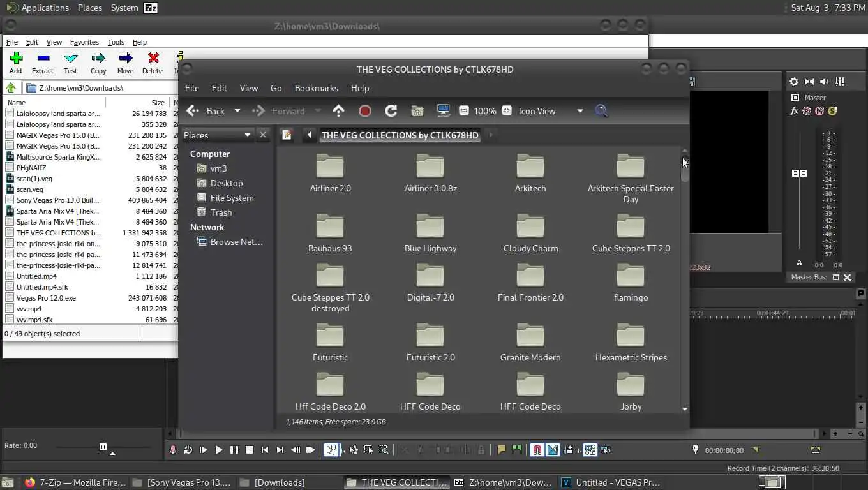Click the Master volume fader handle

point(799,173)
